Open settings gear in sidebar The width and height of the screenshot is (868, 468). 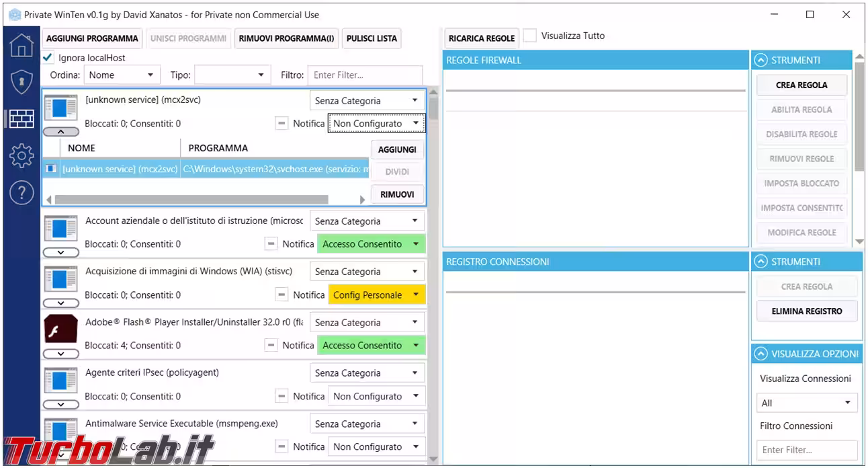pos(21,156)
